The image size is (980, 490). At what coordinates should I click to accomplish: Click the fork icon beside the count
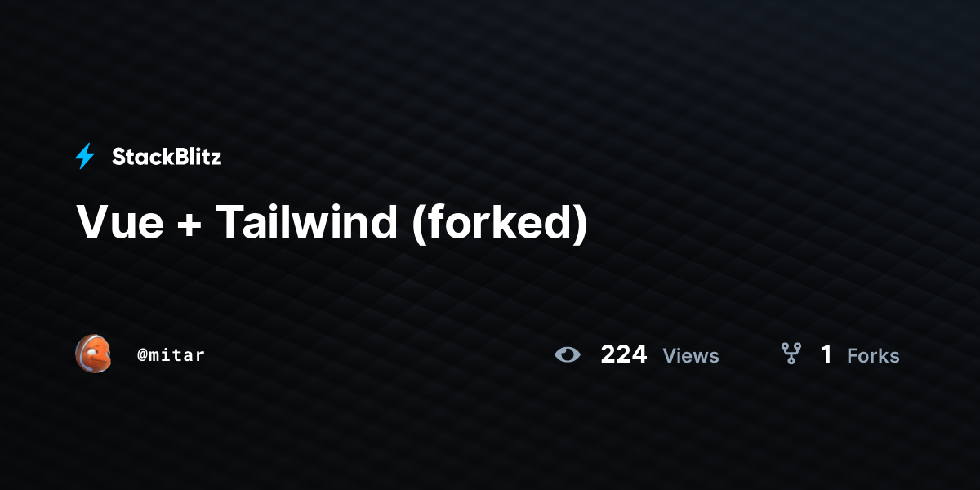pyautogui.click(x=791, y=354)
